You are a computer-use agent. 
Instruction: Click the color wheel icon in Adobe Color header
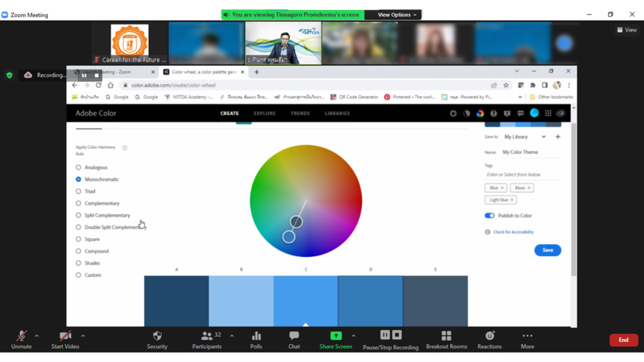pyautogui.click(x=480, y=113)
